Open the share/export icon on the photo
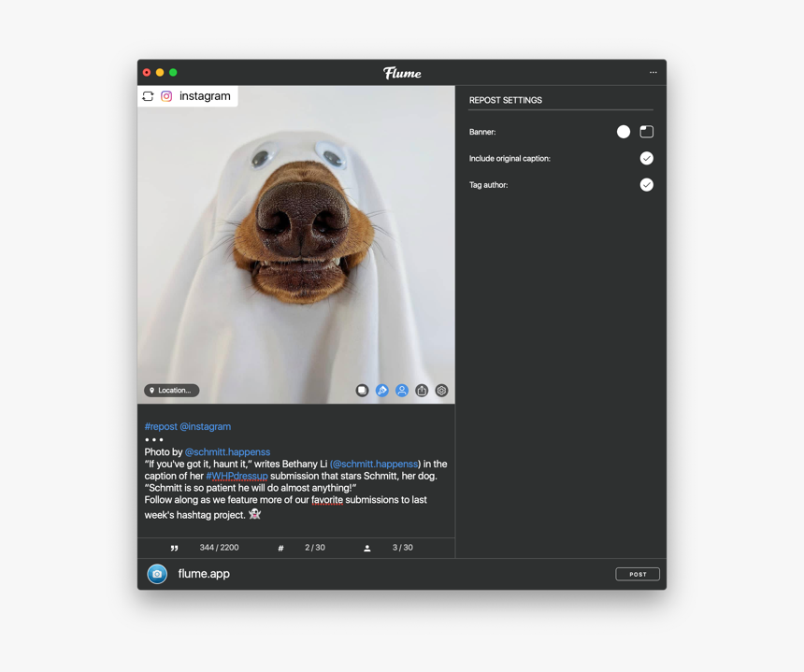The width and height of the screenshot is (804, 672). tap(422, 390)
